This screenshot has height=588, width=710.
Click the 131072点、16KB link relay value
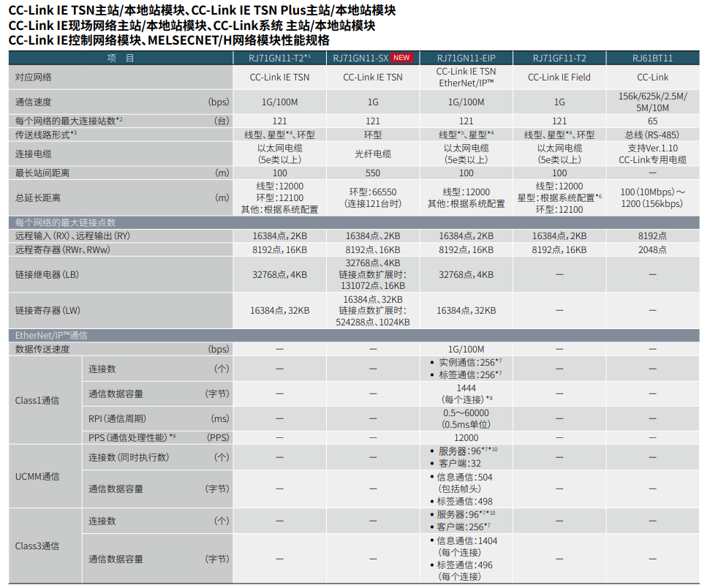pos(373,286)
